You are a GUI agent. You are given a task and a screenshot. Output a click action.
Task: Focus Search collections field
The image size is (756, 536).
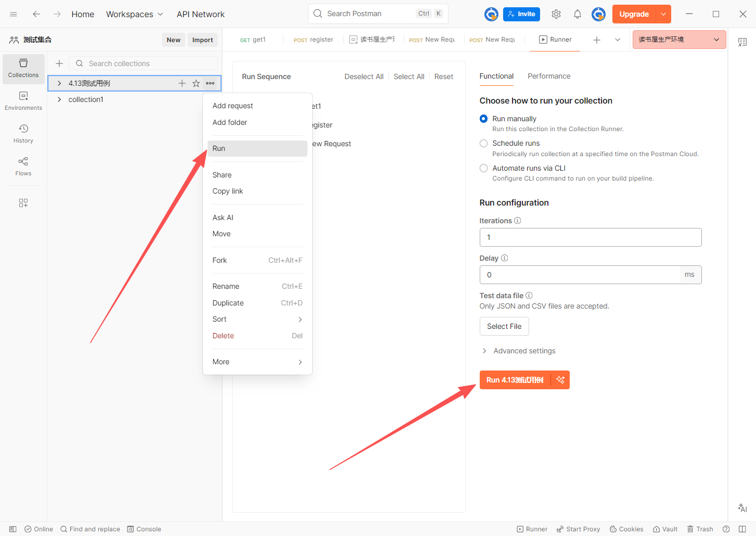click(144, 63)
